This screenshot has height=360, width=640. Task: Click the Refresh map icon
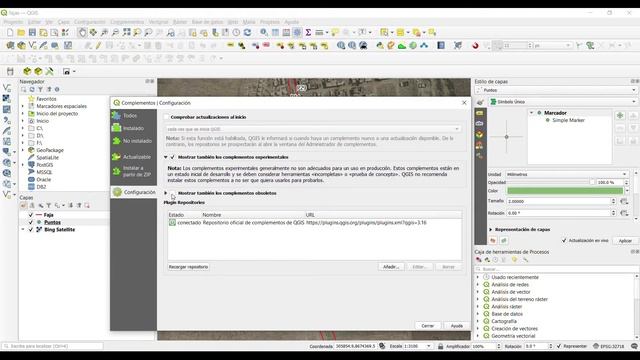[247, 32]
